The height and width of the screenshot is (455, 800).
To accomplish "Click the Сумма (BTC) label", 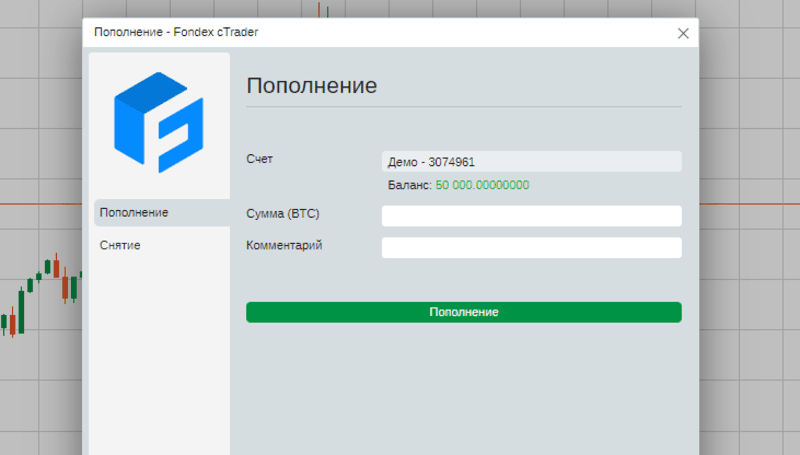I will click(283, 214).
